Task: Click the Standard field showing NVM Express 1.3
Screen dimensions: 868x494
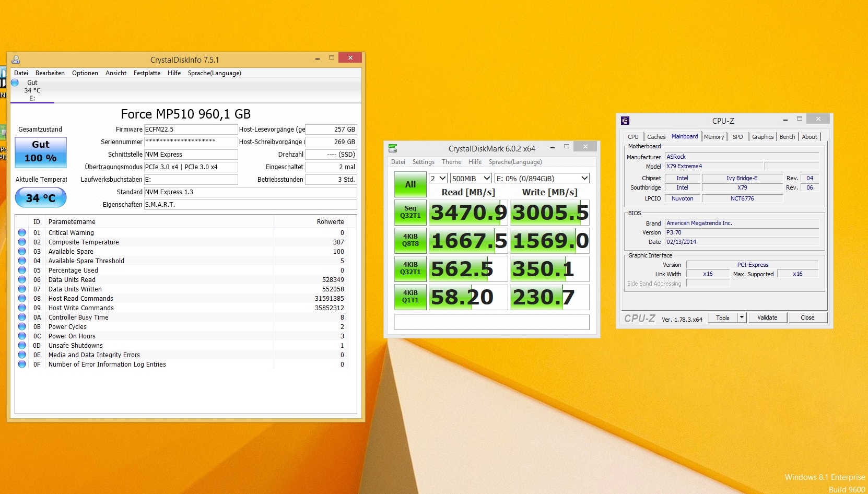Action: [251, 192]
